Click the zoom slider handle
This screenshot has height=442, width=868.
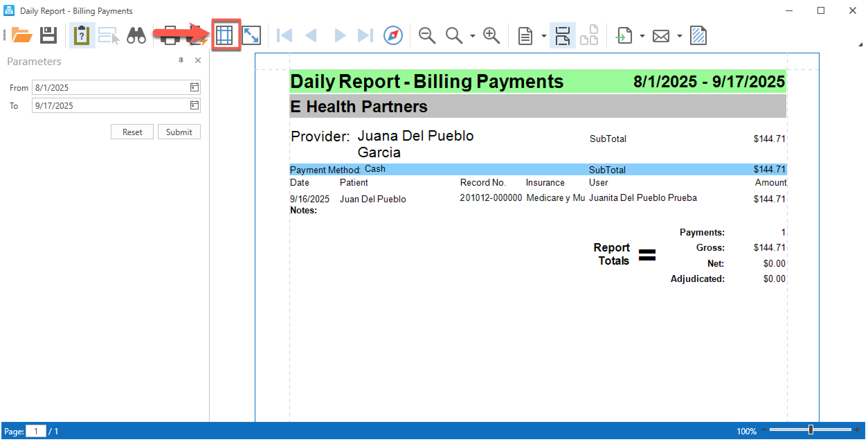click(811, 430)
